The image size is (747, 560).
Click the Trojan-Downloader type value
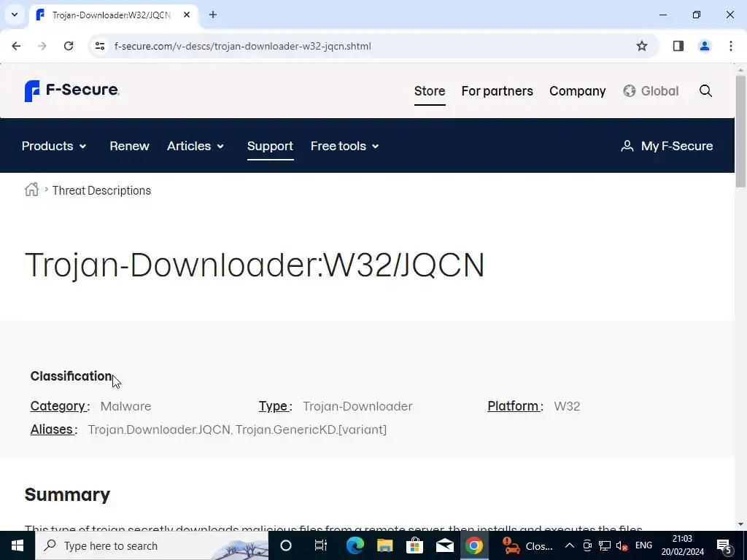click(357, 406)
